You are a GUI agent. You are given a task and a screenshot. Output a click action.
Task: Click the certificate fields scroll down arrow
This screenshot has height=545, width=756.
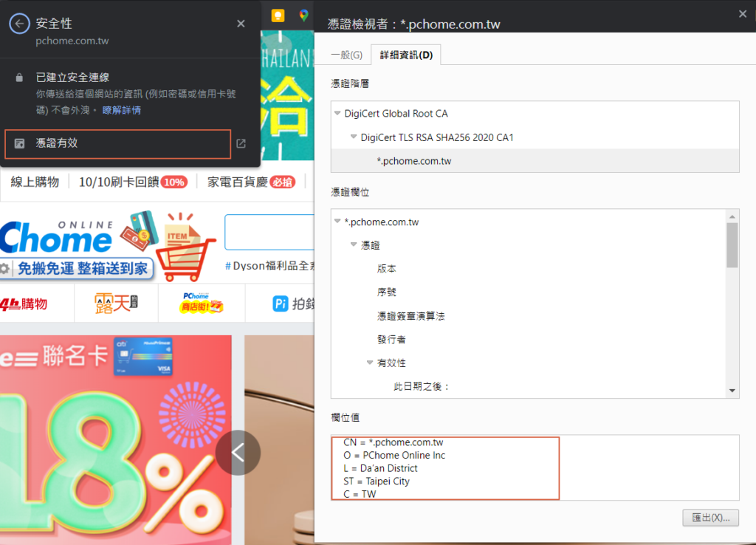point(732,391)
